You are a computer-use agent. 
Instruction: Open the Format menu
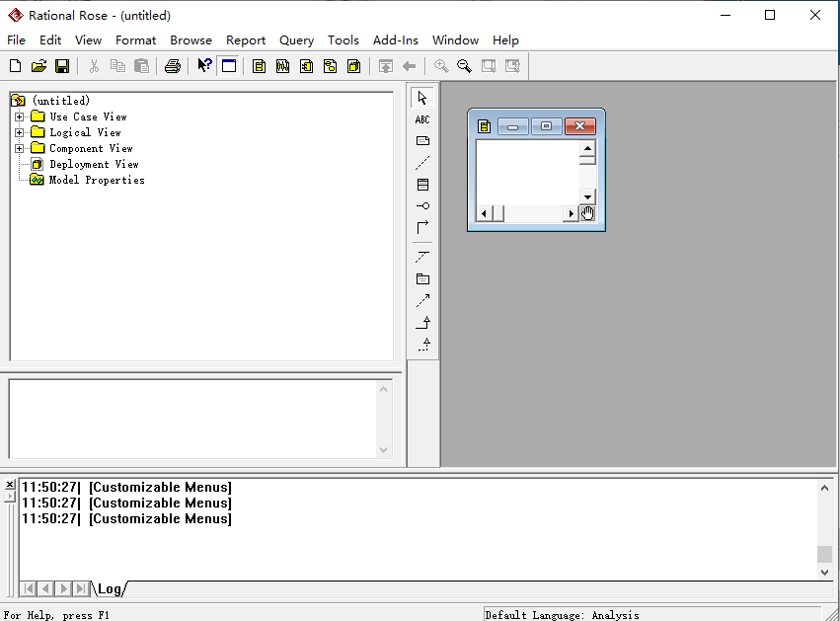click(x=135, y=40)
